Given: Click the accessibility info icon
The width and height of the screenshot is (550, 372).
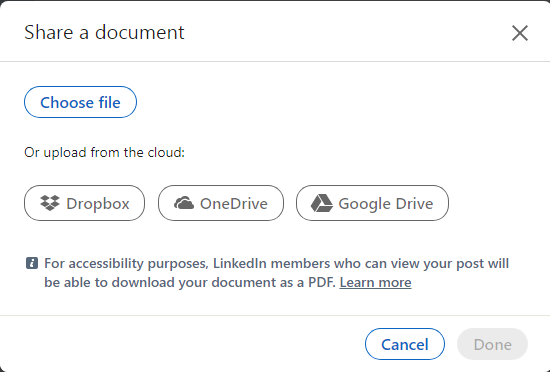Looking at the screenshot, I should pos(32,263).
